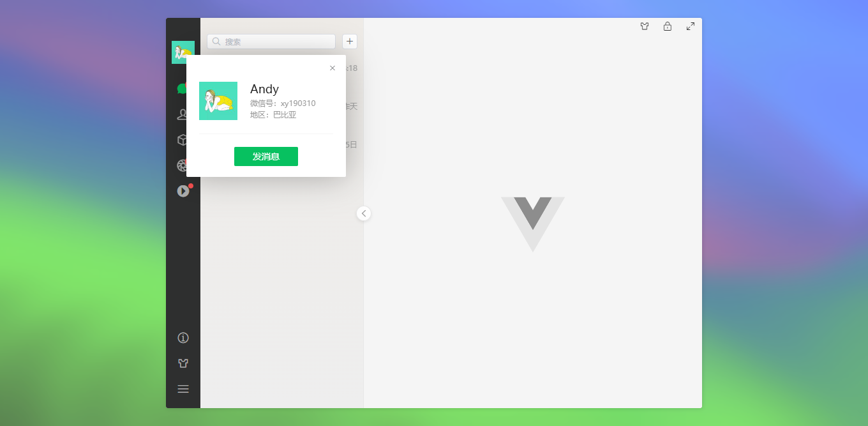
Task: Click the 发消息 send message button
Action: coord(266,156)
